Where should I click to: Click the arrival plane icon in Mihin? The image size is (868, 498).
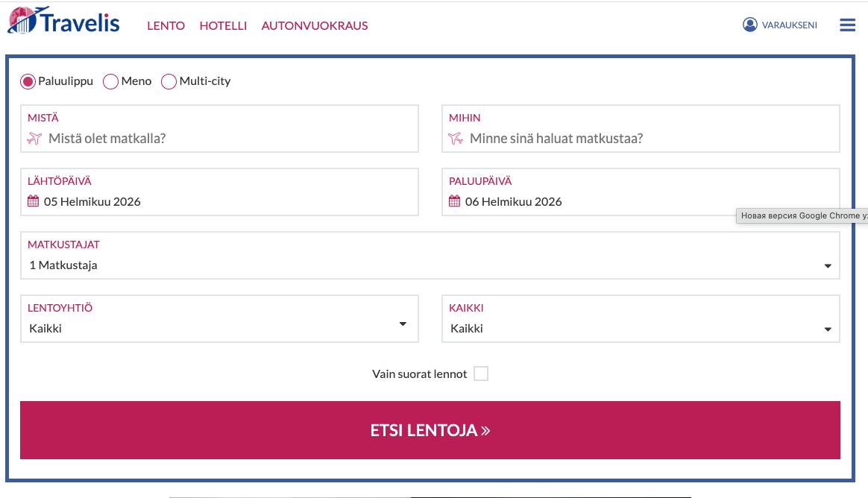tap(456, 139)
